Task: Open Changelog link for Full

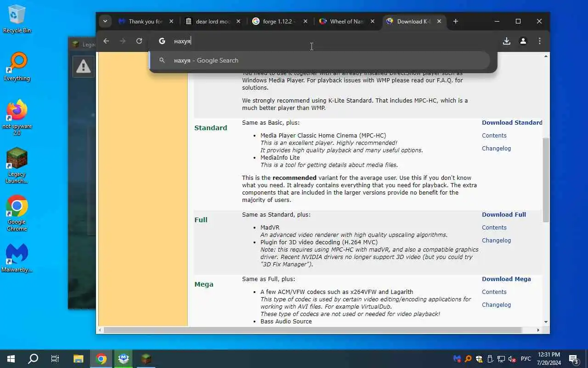Action: click(496, 241)
